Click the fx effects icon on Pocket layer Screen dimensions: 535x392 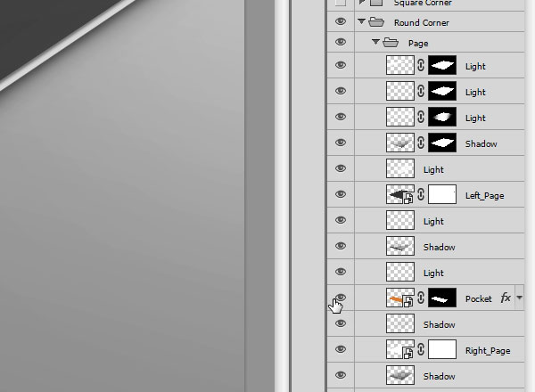tap(506, 298)
